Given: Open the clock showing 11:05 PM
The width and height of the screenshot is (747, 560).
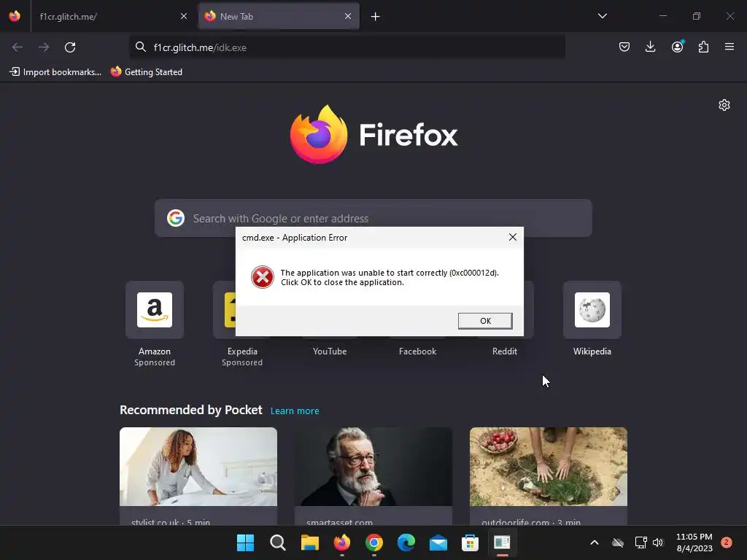Looking at the screenshot, I should [x=694, y=542].
